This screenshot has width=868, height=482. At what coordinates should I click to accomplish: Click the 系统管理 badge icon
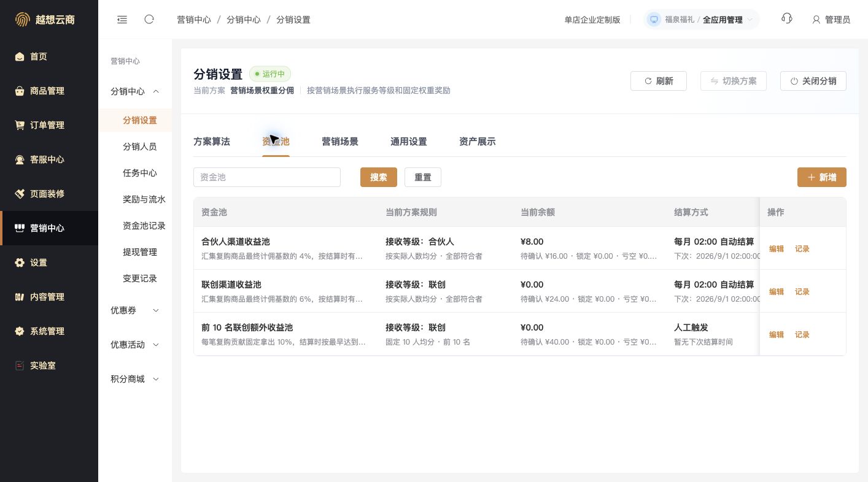[20, 331]
